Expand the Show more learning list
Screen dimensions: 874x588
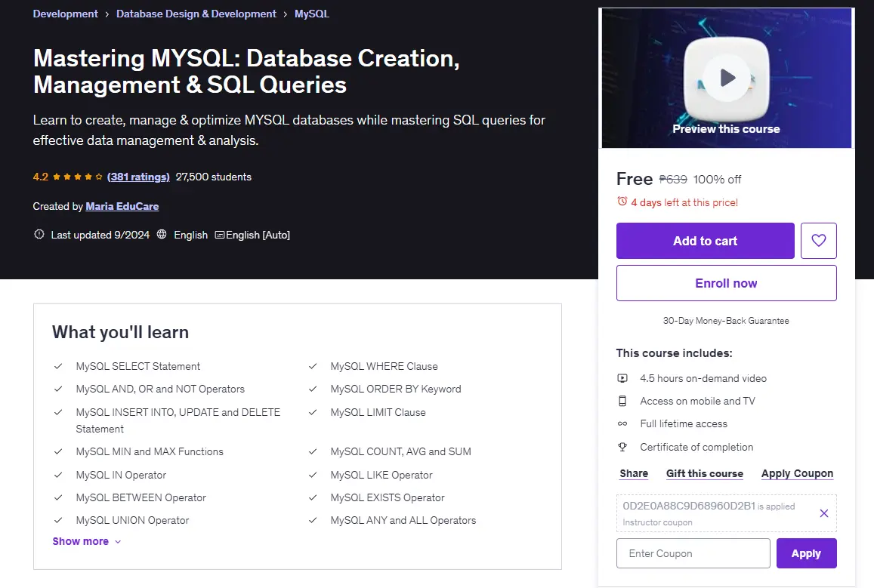(86, 541)
